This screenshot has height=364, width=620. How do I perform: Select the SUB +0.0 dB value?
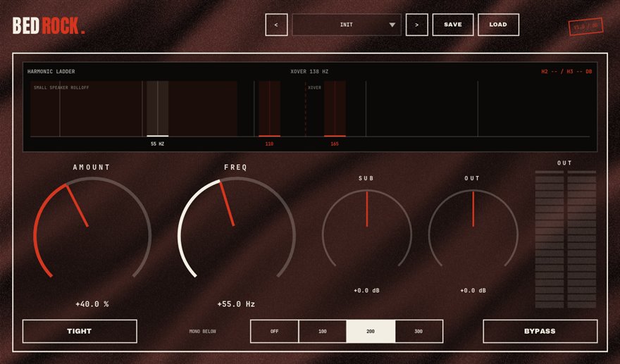366,291
